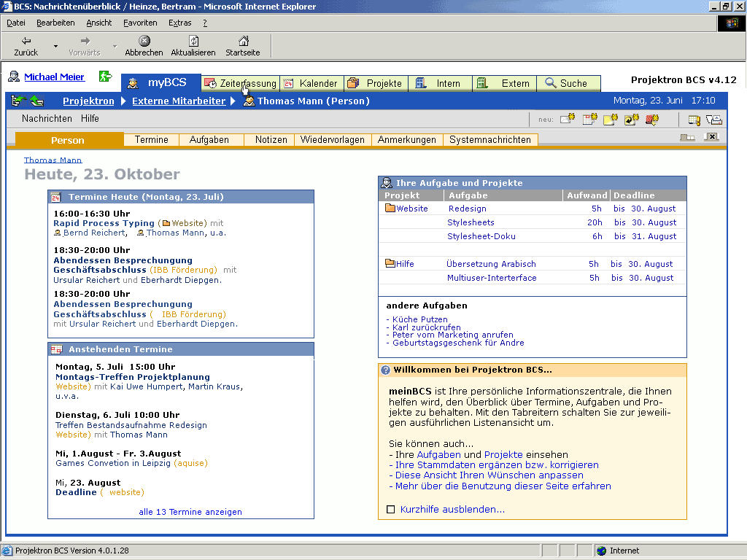Image resolution: width=747 pixels, height=560 pixels.
Task: Click the Michael Meier link
Action: 54,77
